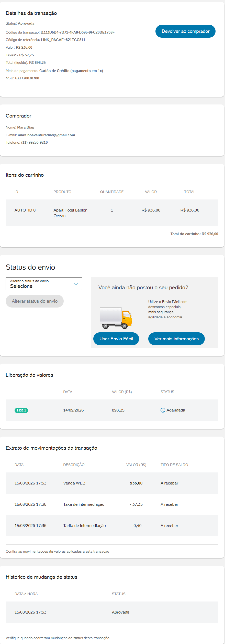Click the Aprovada status history row

(112, 612)
